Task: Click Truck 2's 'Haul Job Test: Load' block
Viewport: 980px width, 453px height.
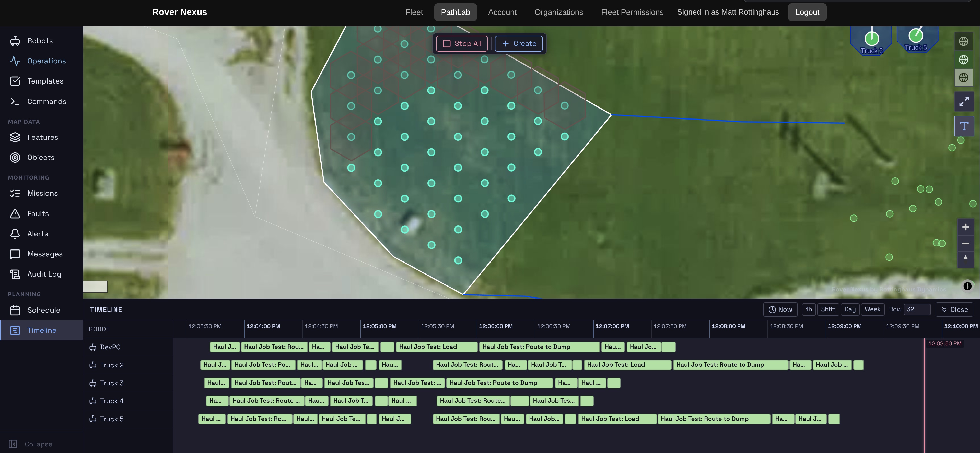Action: coord(627,365)
